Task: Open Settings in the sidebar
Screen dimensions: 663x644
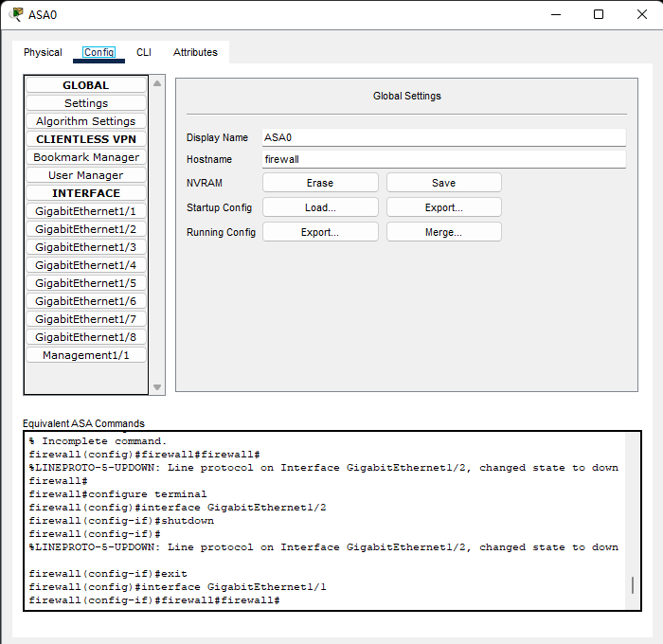Action: 86,103
